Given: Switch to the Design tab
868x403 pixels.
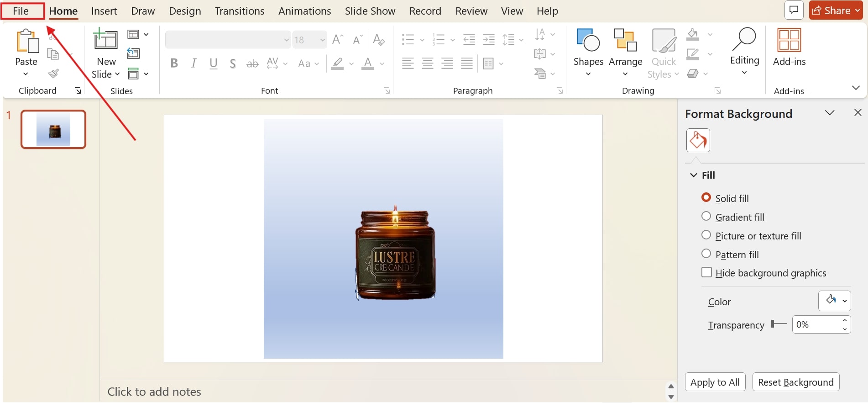Looking at the screenshot, I should tap(185, 11).
